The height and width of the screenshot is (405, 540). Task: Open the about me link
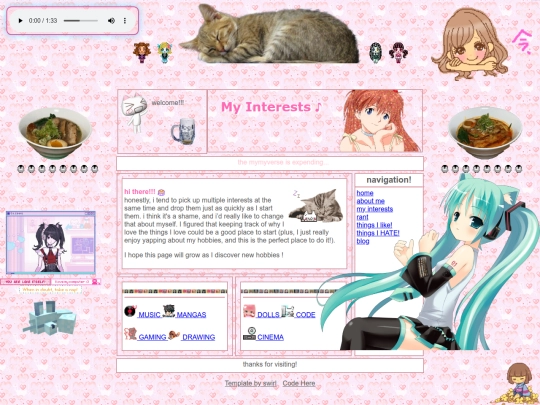(371, 201)
